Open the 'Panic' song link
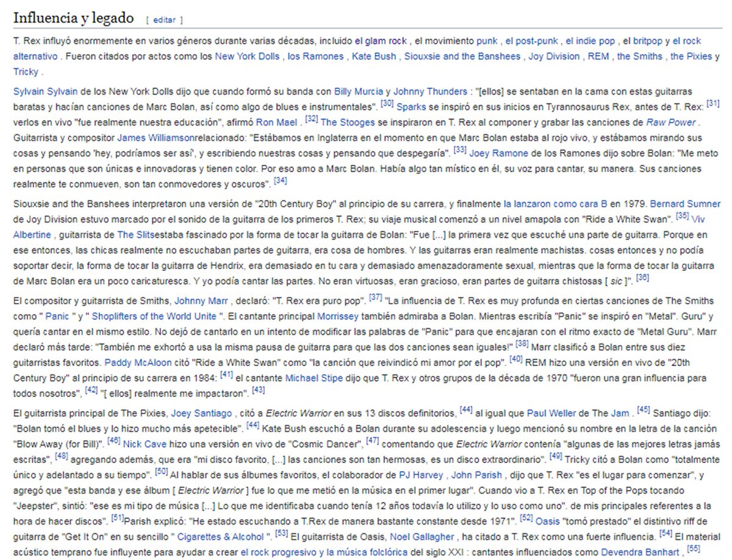The image size is (732, 560). [57, 316]
